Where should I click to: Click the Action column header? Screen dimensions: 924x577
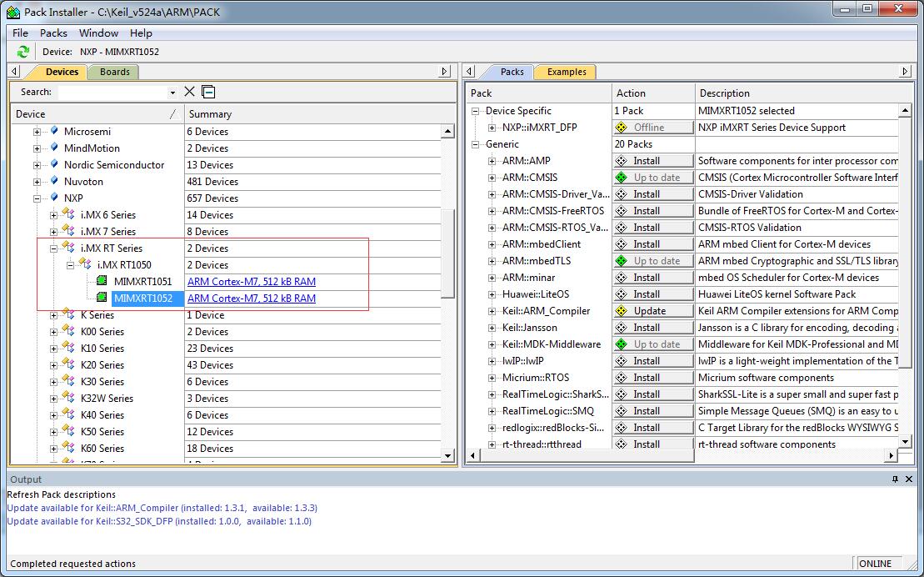[x=653, y=93]
